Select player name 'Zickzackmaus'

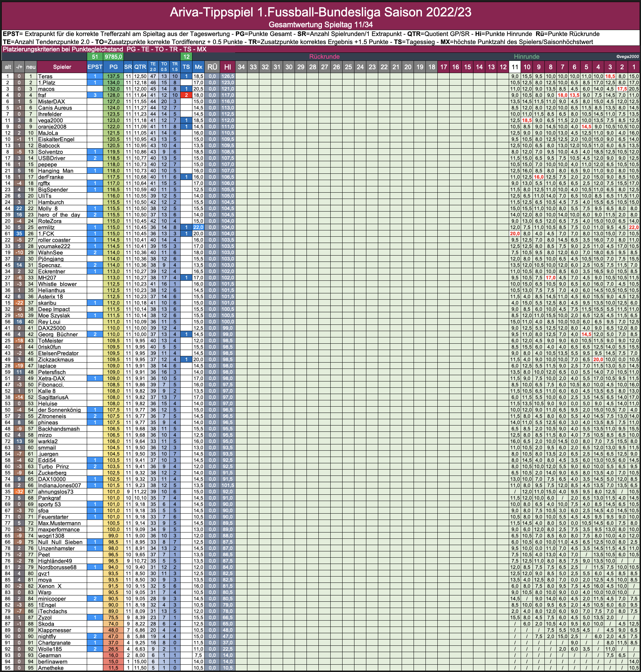pyautogui.click(x=56, y=359)
